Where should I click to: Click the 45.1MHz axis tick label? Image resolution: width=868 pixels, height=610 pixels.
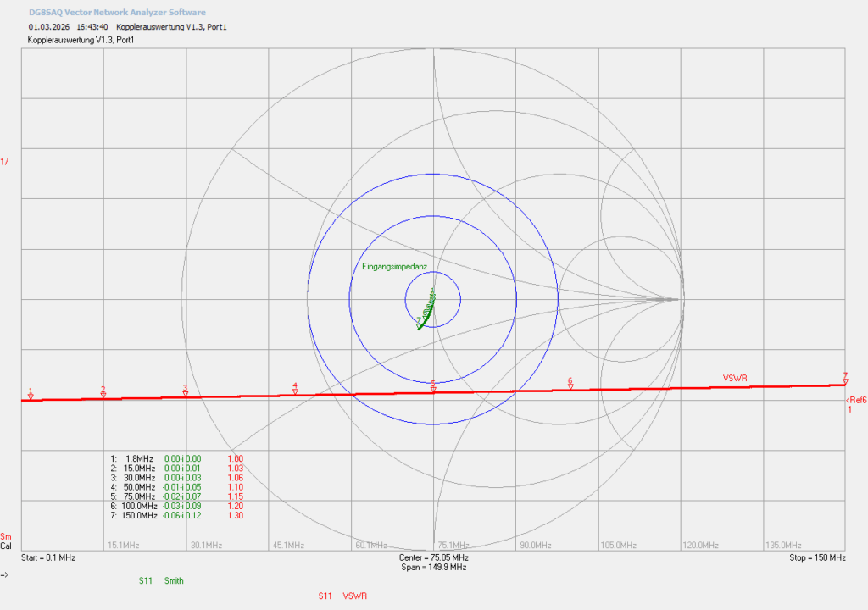click(x=288, y=546)
